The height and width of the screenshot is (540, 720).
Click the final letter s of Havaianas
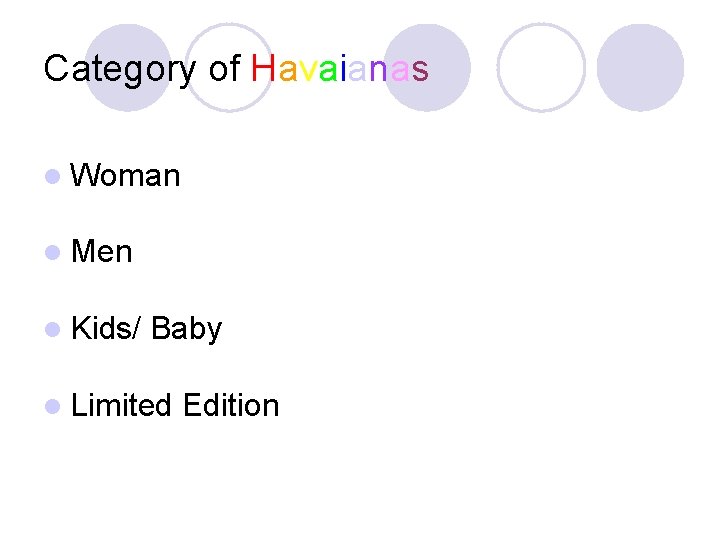click(x=420, y=69)
